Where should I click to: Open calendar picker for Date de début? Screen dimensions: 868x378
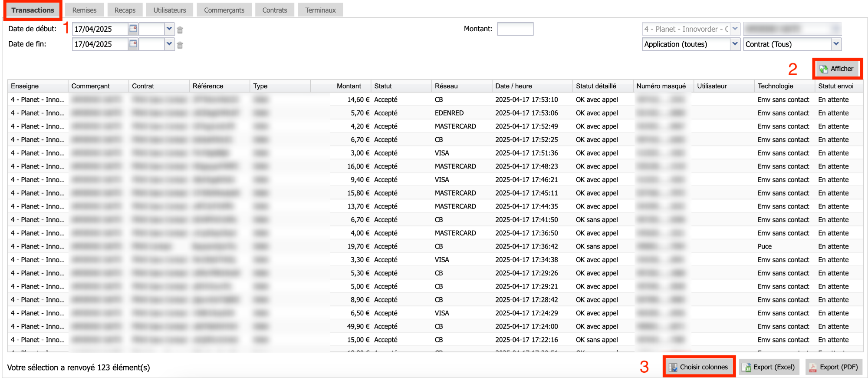click(133, 29)
